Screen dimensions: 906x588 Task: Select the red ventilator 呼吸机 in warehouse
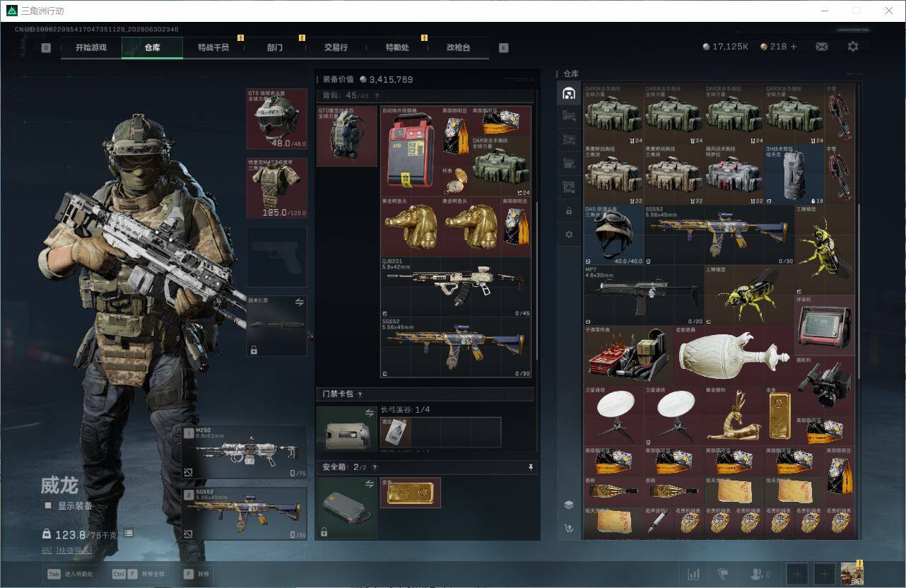point(824,326)
